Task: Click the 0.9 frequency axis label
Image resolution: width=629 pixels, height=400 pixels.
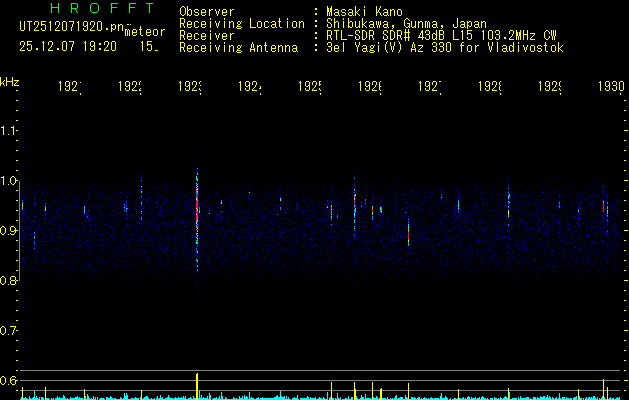Action: pos(8,230)
